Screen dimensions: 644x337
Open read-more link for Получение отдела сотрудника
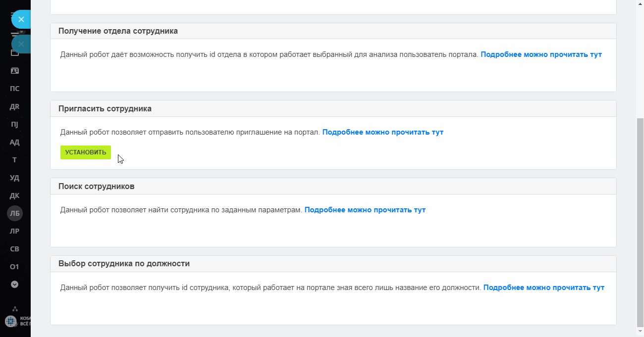pos(541,54)
